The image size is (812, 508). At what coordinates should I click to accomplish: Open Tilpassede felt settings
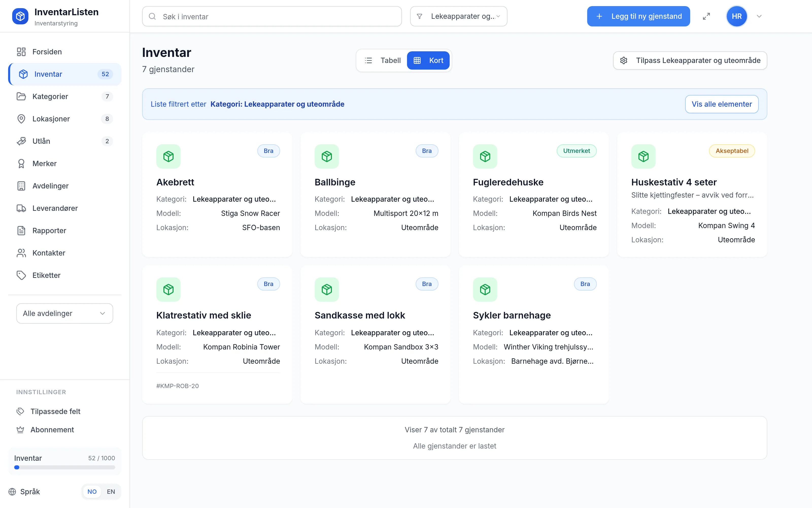click(65, 411)
